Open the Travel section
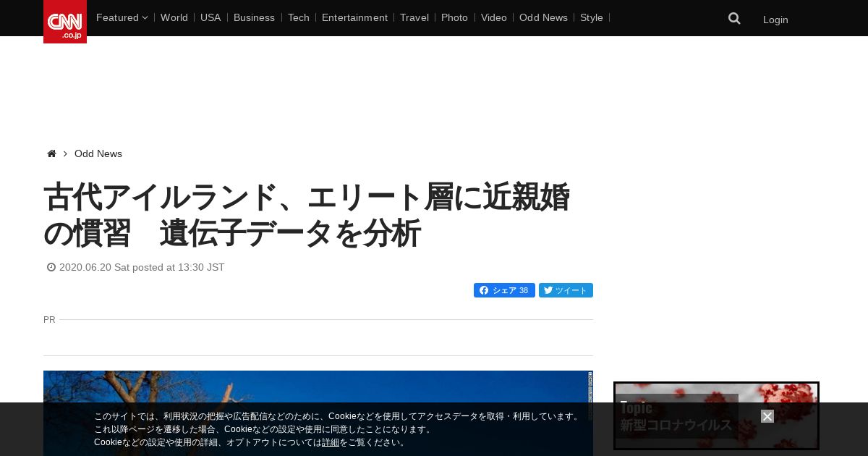 (414, 17)
